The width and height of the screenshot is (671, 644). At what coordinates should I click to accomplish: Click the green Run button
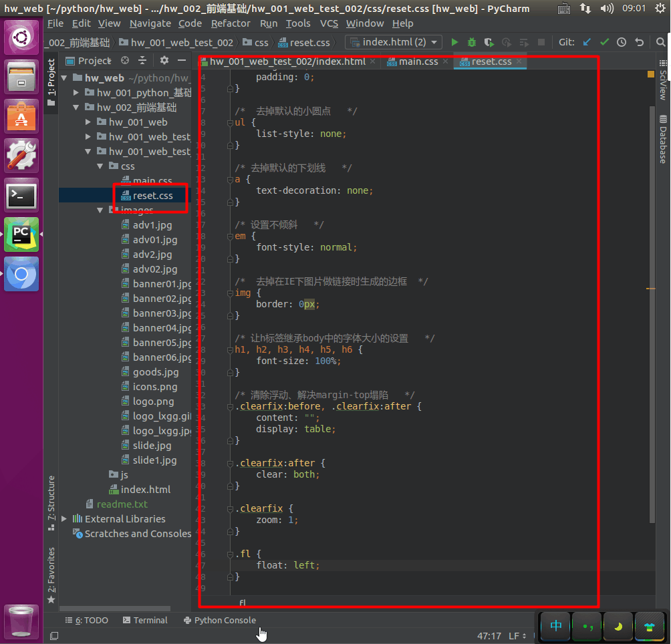click(454, 42)
